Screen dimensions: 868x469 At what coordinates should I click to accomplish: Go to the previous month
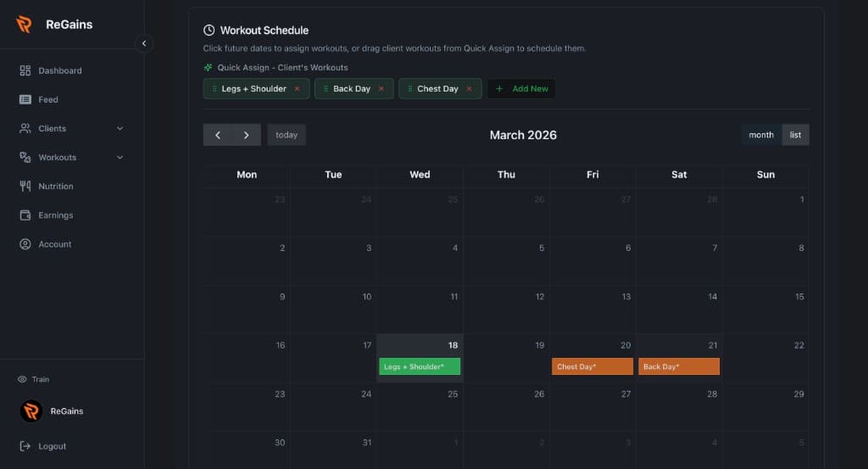click(x=218, y=135)
